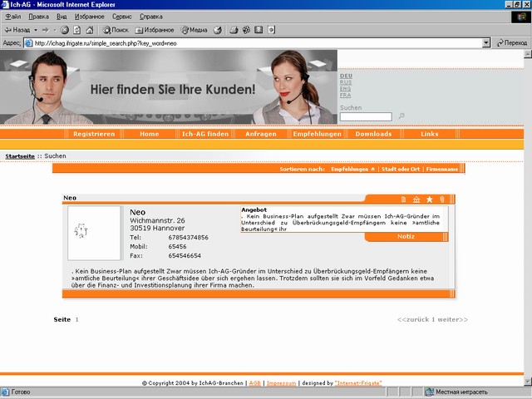Image resolution: width=532 pixels, height=399 pixels.
Task: Open the Избранное favorites toolbar button
Action: tap(155, 30)
